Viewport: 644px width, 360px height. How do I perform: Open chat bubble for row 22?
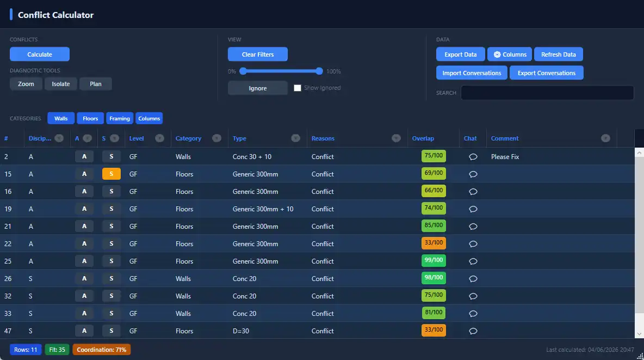pos(473,244)
